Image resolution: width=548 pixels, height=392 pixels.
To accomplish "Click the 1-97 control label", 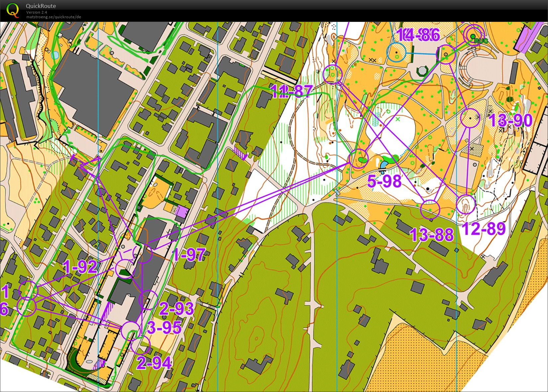I will coord(189,255).
